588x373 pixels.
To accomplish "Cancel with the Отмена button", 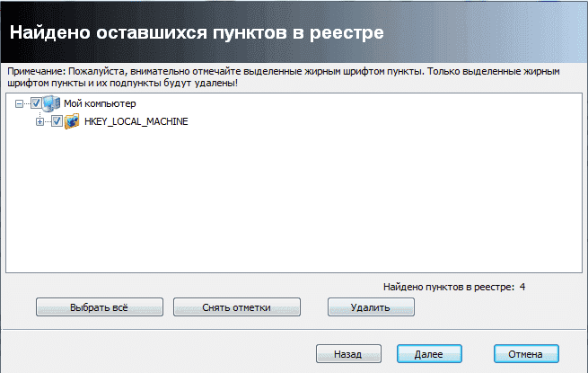I will coord(526,354).
